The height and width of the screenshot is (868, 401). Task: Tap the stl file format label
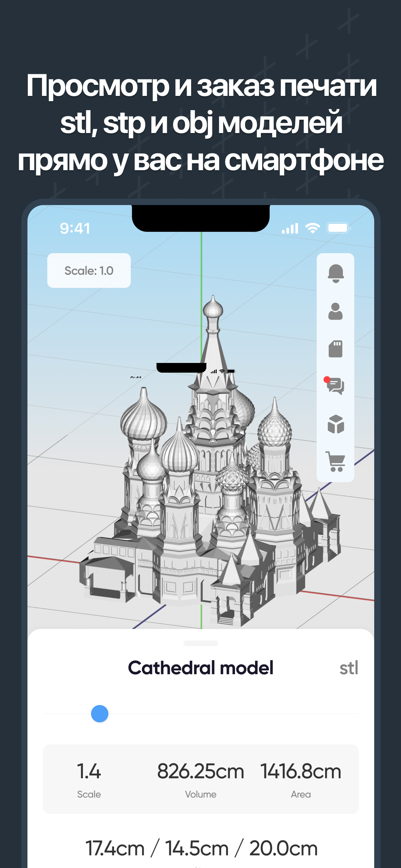pyautogui.click(x=349, y=668)
